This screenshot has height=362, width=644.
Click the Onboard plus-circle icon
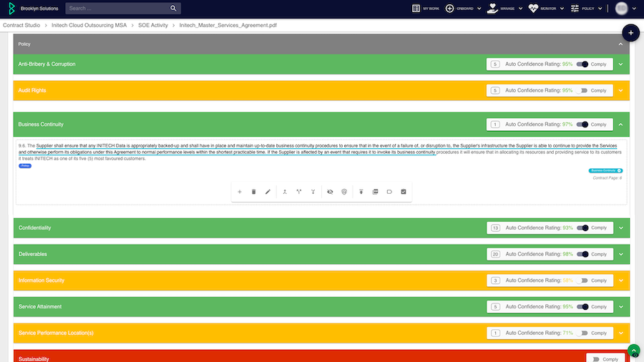point(450,8)
